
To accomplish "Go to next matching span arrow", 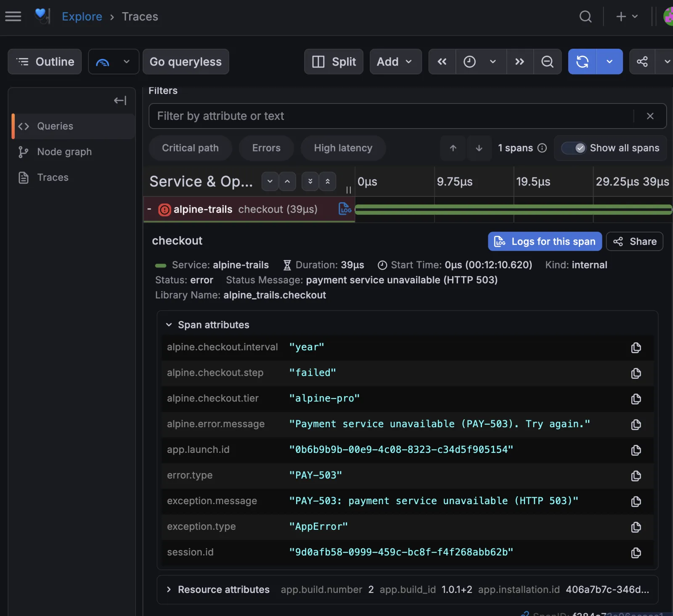I will 479,148.
